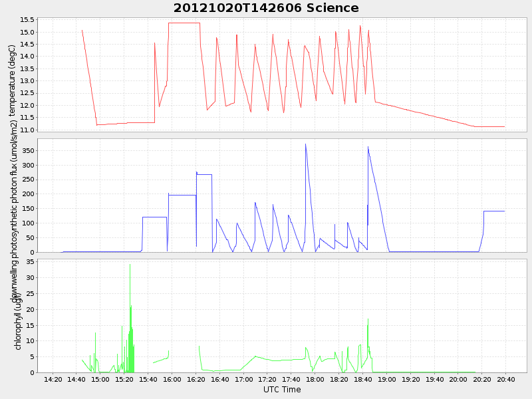This screenshot has height=399, width=532.
Task: Click the 15.0 temperature tick label
Action: coord(27,32)
